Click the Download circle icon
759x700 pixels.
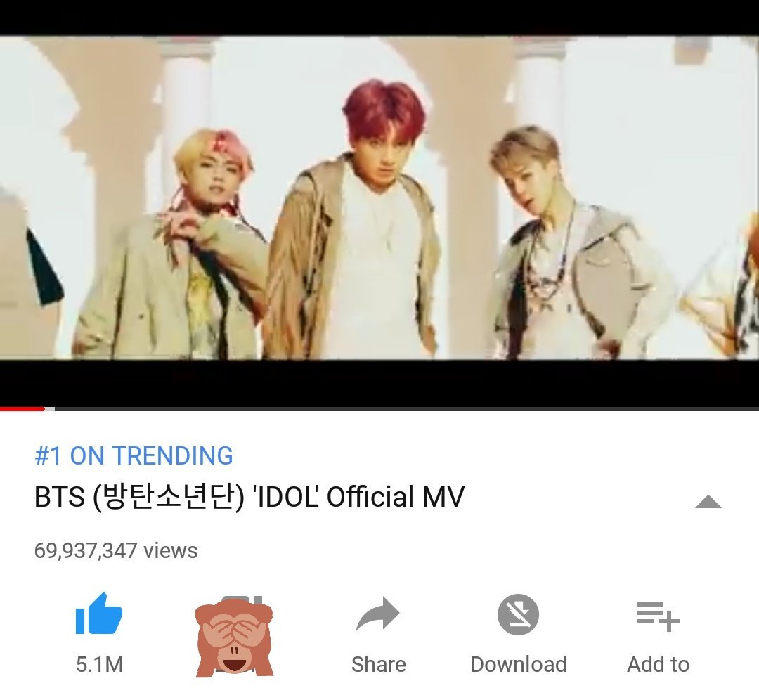pyautogui.click(x=518, y=614)
